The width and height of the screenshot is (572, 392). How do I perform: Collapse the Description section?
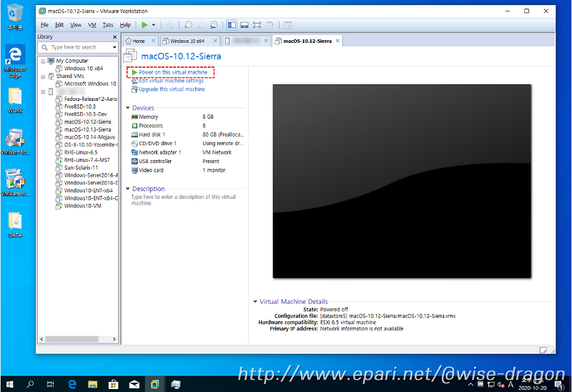click(128, 189)
